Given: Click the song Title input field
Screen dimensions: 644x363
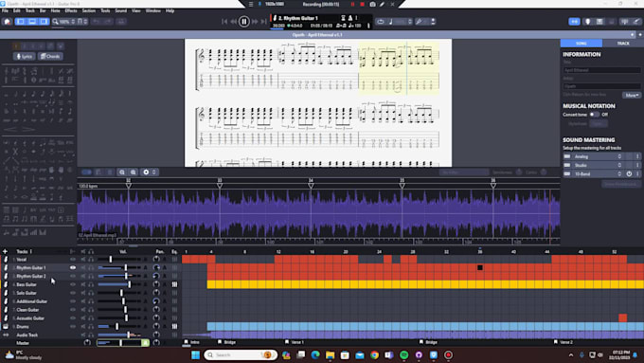Looking at the screenshot, I should point(601,70).
